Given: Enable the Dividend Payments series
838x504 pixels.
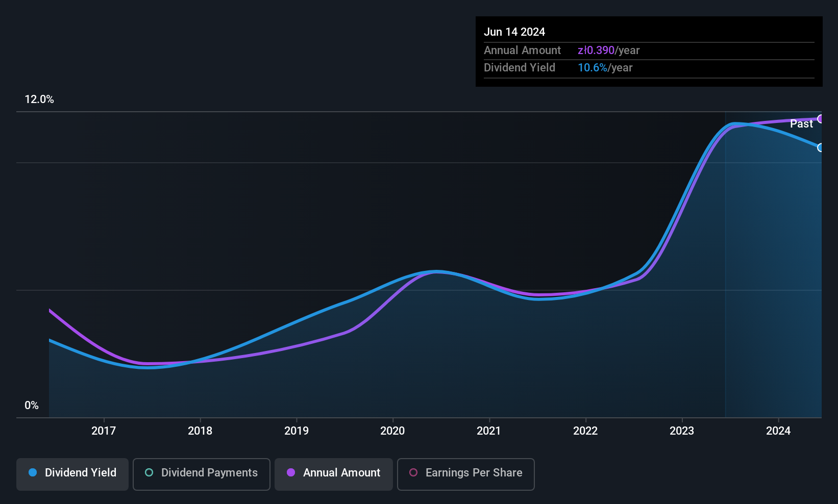Looking at the screenshot, I should [x=202, y=474].
